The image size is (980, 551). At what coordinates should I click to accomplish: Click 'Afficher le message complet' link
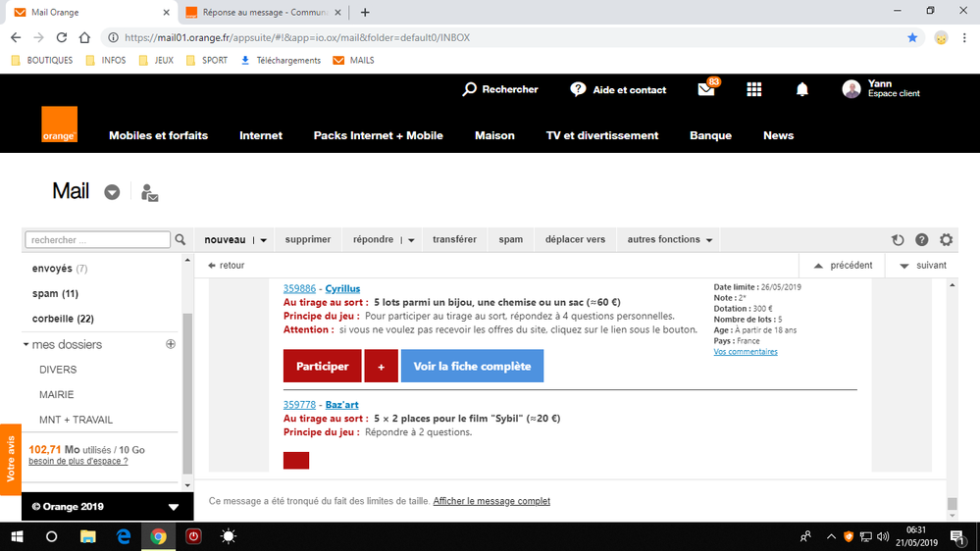(x=491, y=501)
